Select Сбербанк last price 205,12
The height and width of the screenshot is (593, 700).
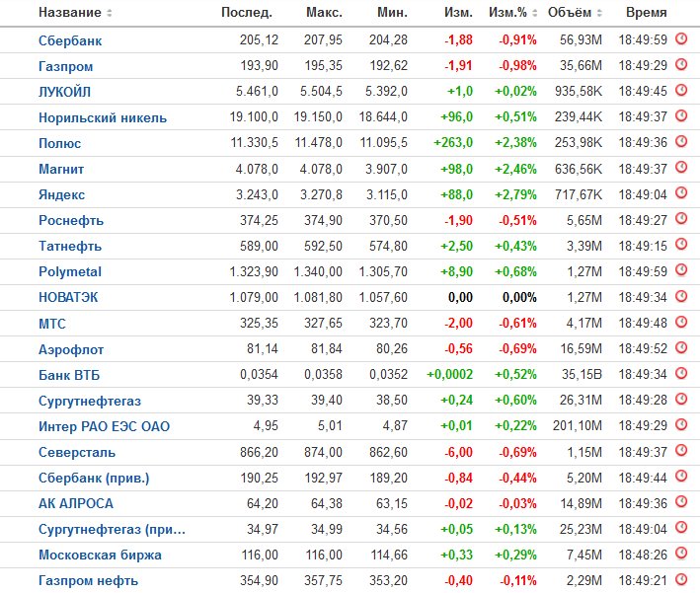[259, 39]
